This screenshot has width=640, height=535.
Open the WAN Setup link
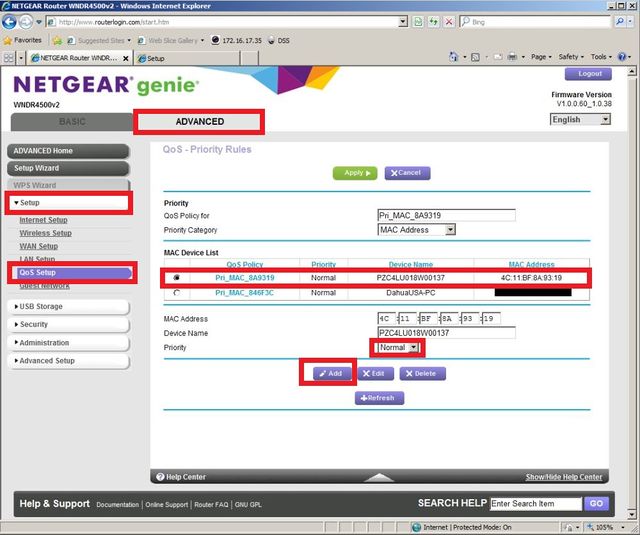(38, 246)
